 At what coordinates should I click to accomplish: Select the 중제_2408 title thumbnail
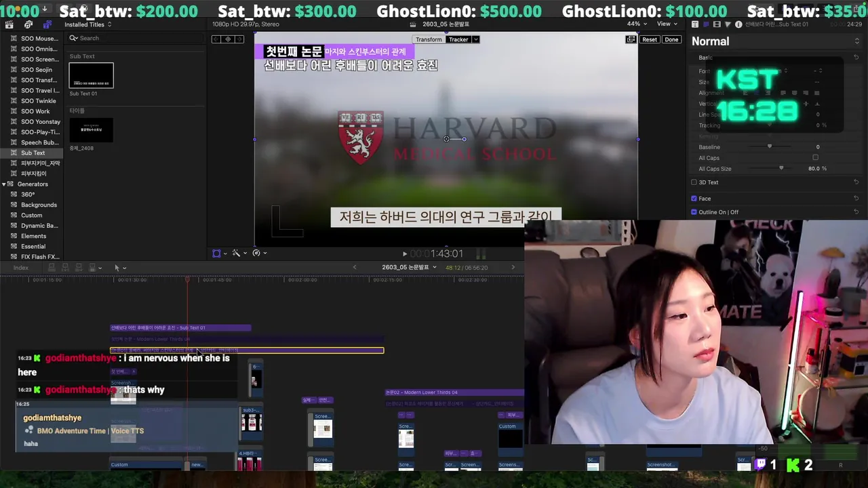pos(92,129)
